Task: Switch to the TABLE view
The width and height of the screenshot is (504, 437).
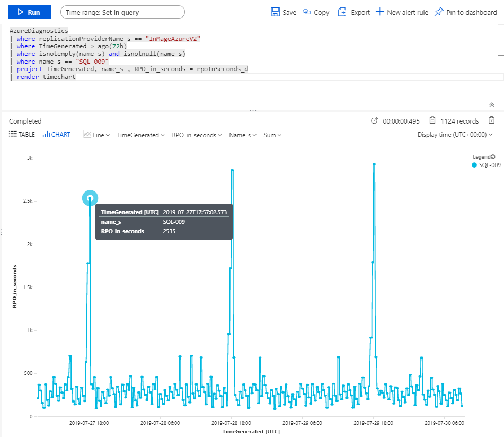Action: [x=21, y=134]
